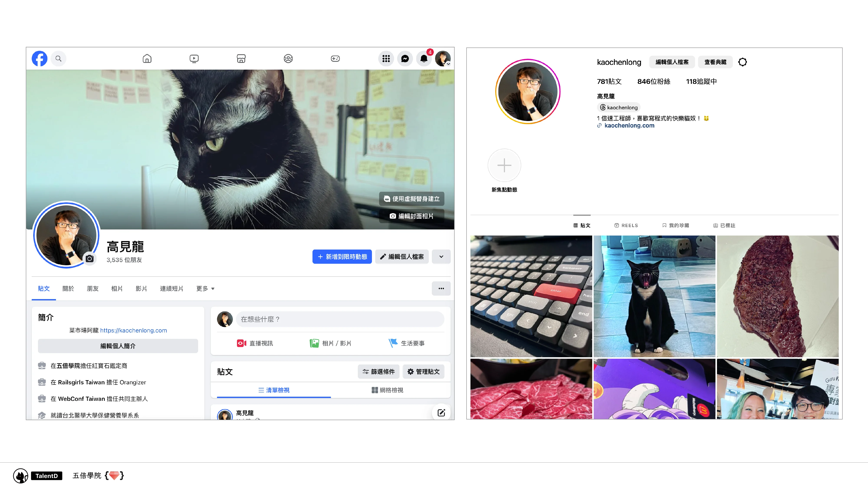Open the Messenger icon
Image resolution: width=868 pixels, height=488 pixels.
405,59
